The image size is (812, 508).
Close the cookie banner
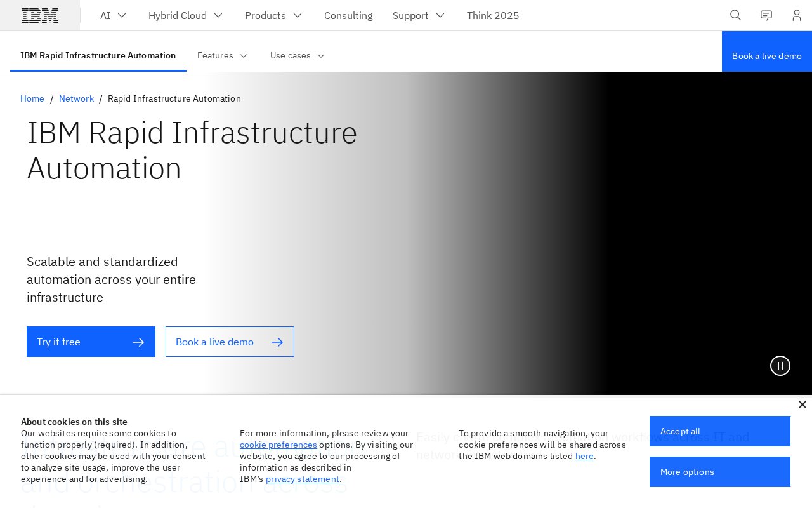(802, 404)
